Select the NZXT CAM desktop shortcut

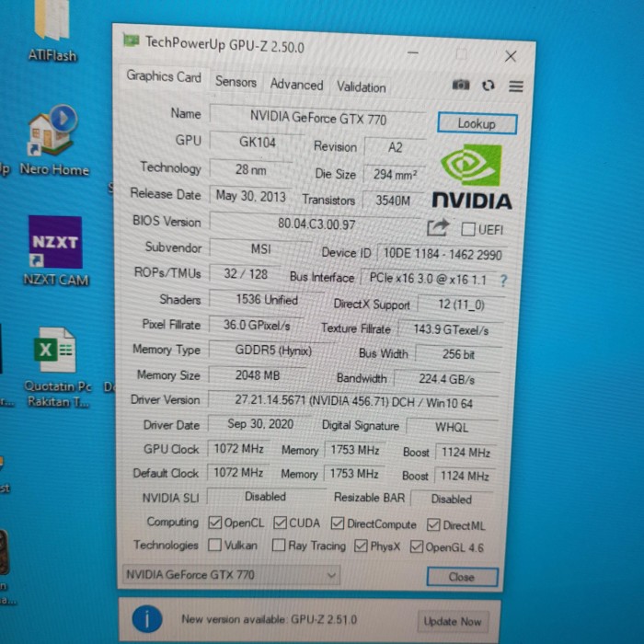coord(56,251)
